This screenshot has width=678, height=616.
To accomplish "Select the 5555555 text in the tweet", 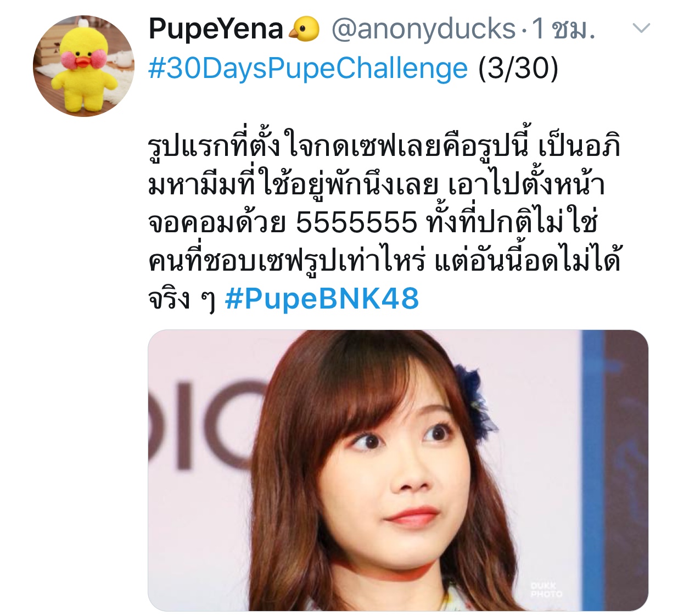I will click(357, 222).
